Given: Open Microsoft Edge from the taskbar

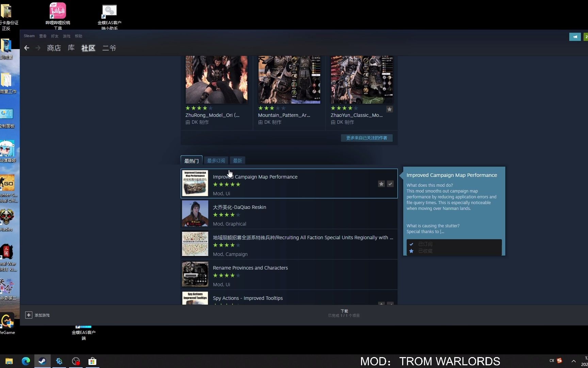Looking at the screenshot, I should (x=26, y=361).
